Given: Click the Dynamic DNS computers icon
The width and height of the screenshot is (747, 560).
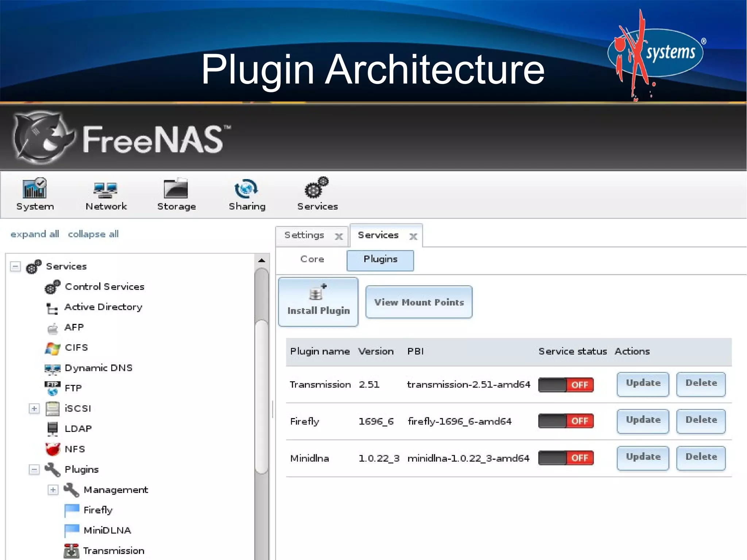Looking at the screenshot, I should [53, 369].
